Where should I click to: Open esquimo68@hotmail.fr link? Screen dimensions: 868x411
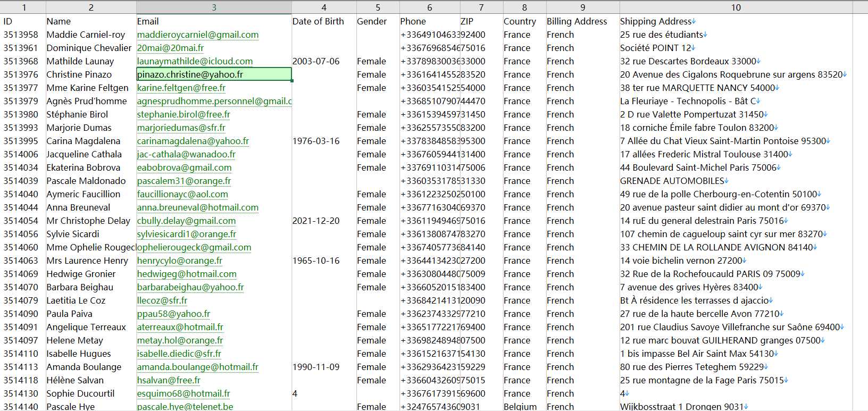coord(183,393)
